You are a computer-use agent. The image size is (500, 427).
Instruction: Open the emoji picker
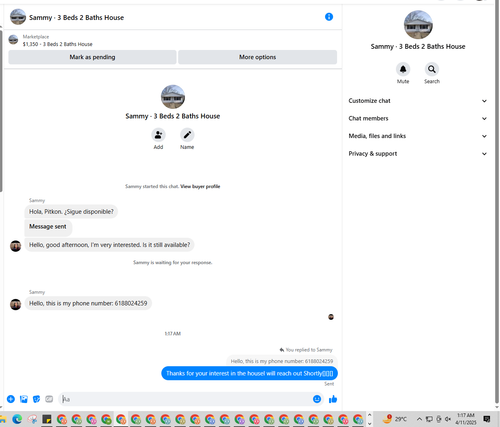click(x=317, y=399)
